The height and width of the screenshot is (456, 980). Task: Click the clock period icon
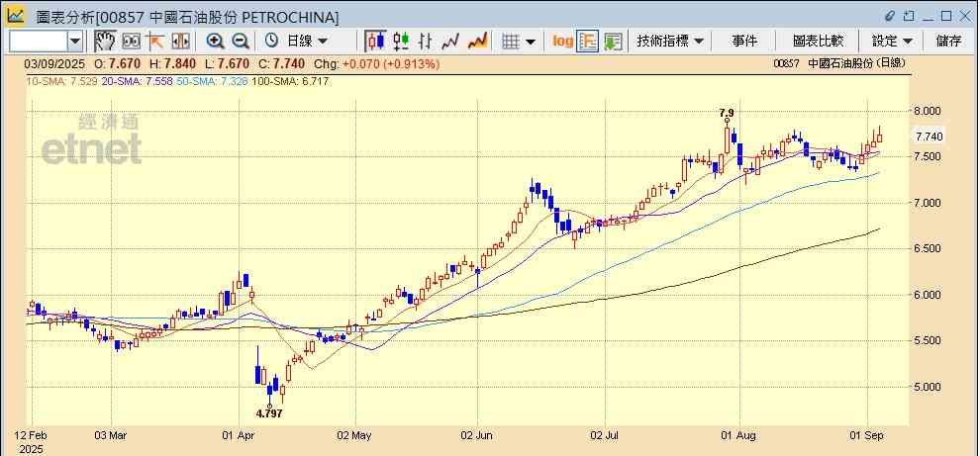point(272,42)
